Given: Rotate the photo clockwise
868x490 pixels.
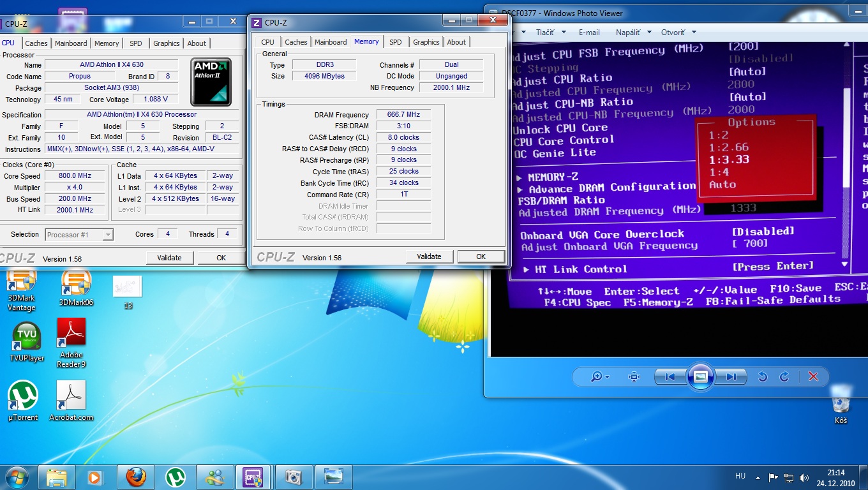Looking at the screenshot, I should (784, 376).
